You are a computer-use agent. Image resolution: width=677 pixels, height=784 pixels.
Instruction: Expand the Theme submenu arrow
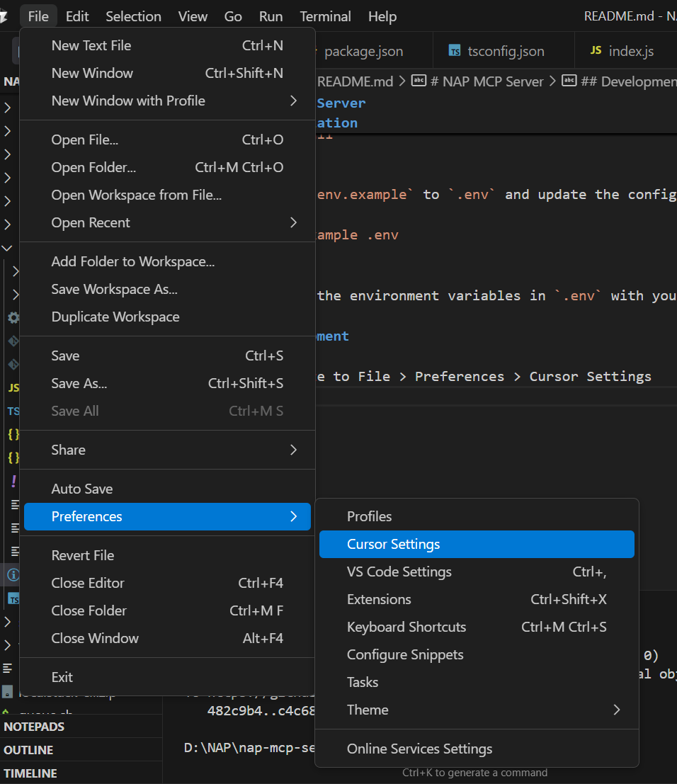point(617,710)
